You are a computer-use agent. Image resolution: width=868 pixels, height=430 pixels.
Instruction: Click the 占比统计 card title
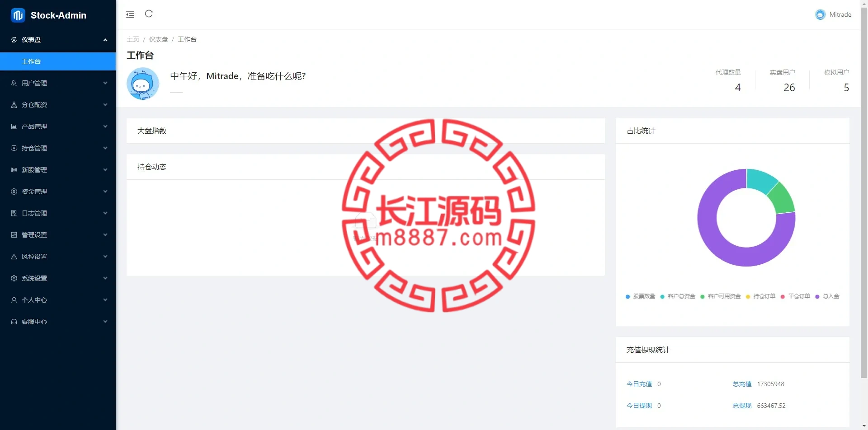tap(641, 131)
